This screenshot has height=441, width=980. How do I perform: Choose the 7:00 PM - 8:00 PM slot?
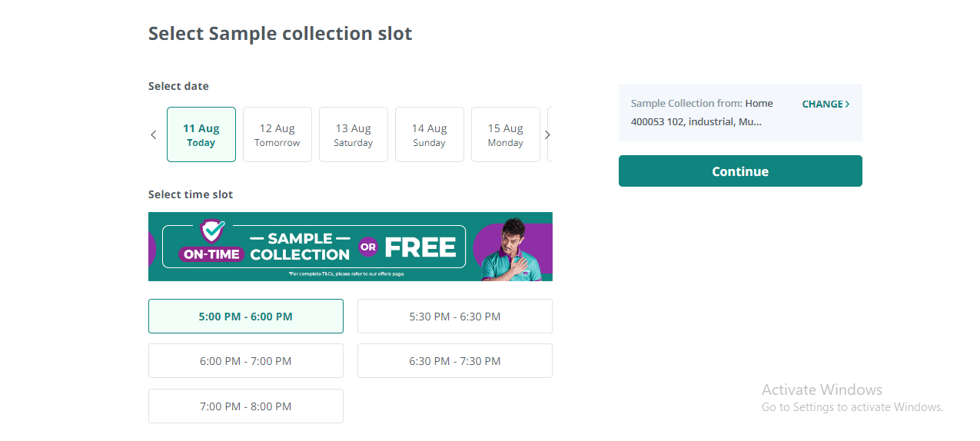[x=246, y=406]
